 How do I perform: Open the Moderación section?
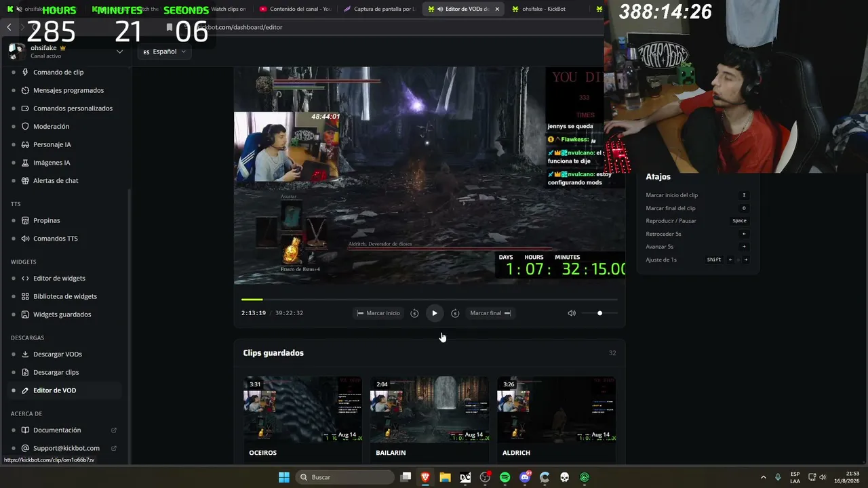pyautogui.click(x=51, y=127)
